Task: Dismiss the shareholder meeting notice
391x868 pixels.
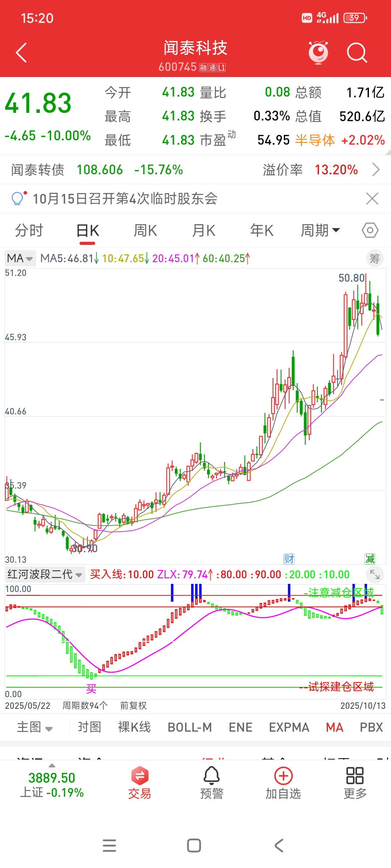Action: coord(372,199)
